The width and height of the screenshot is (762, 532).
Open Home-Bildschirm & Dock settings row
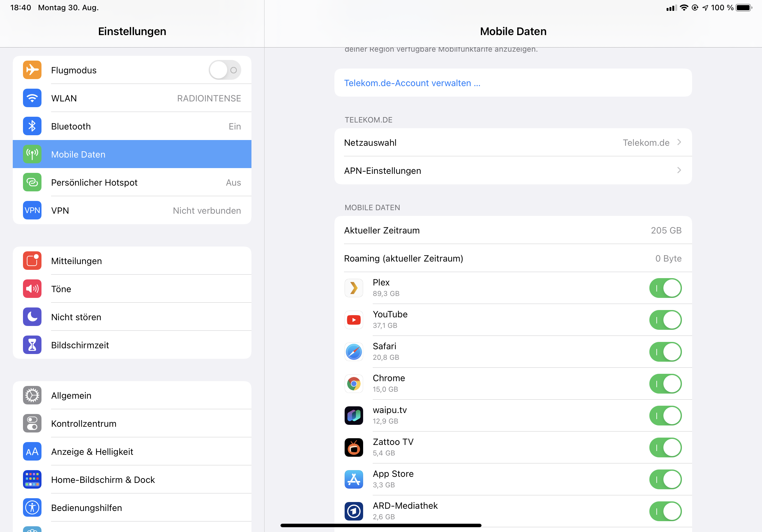(x=132, y=480)
